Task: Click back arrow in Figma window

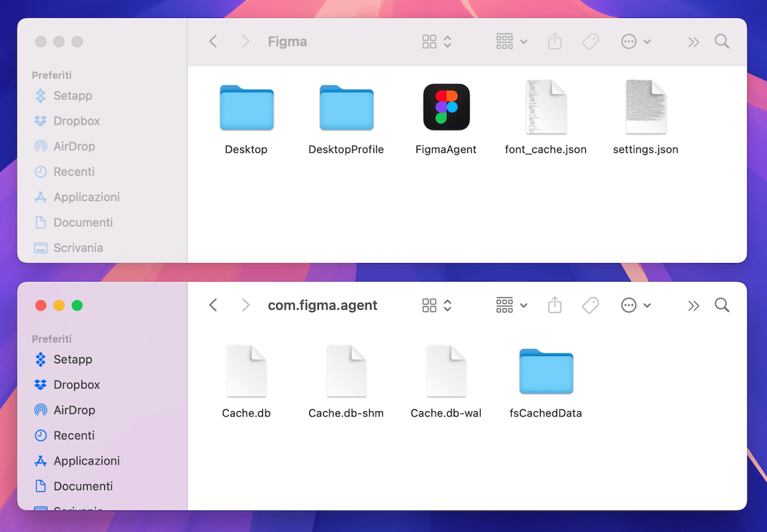Action: tap(213, 42)
